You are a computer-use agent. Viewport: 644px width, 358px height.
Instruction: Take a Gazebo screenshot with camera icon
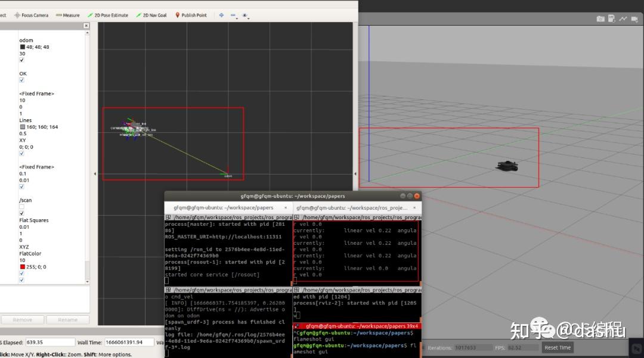coord(600,19)
